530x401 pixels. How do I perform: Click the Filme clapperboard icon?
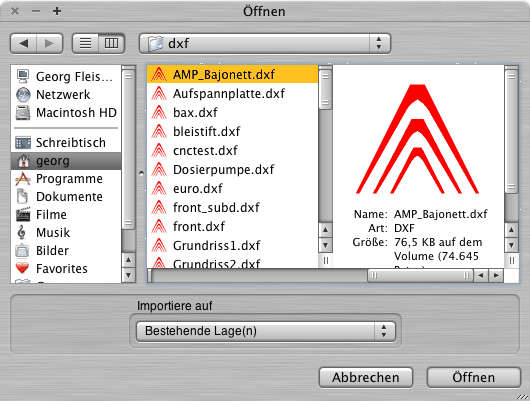pyautogui.click(x=23, y=215)
